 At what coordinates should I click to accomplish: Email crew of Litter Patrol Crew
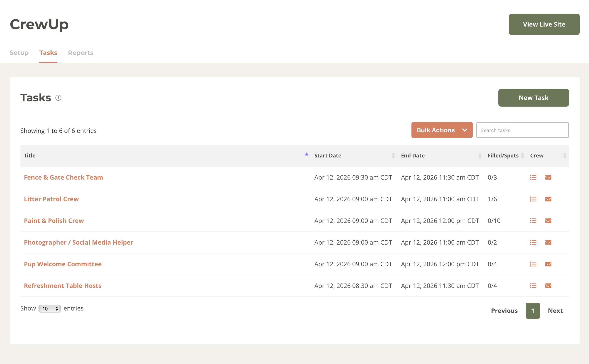[x=548, y=199]
